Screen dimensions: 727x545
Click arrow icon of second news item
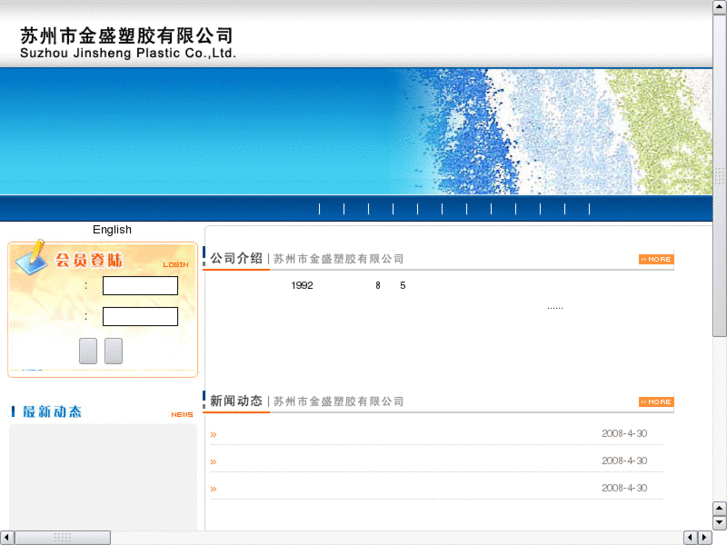[213, 462]
